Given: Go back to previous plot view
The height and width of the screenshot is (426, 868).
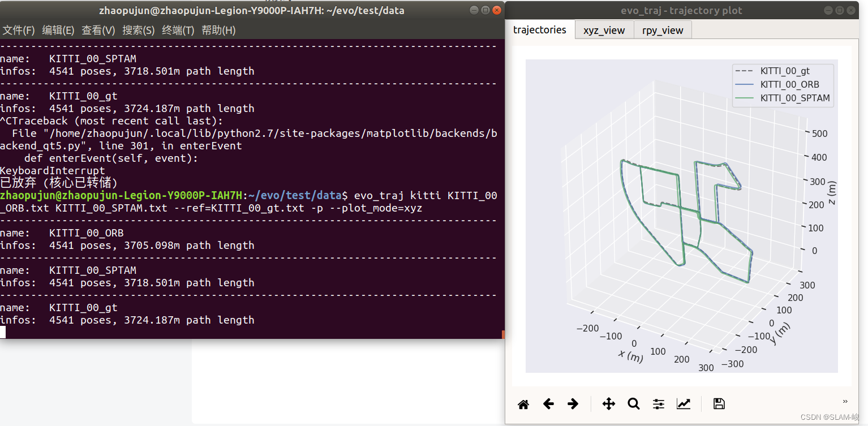Looking at the screenshot, I should click(548, 404).
